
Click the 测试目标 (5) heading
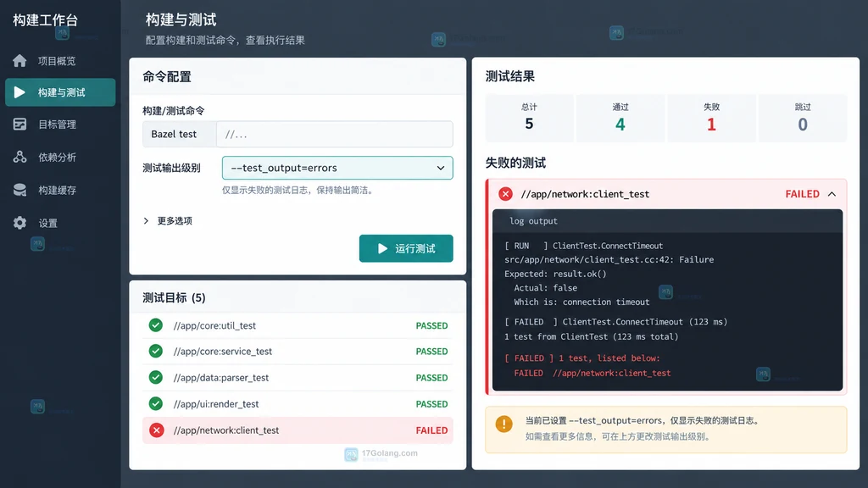(x=174, y=297)
